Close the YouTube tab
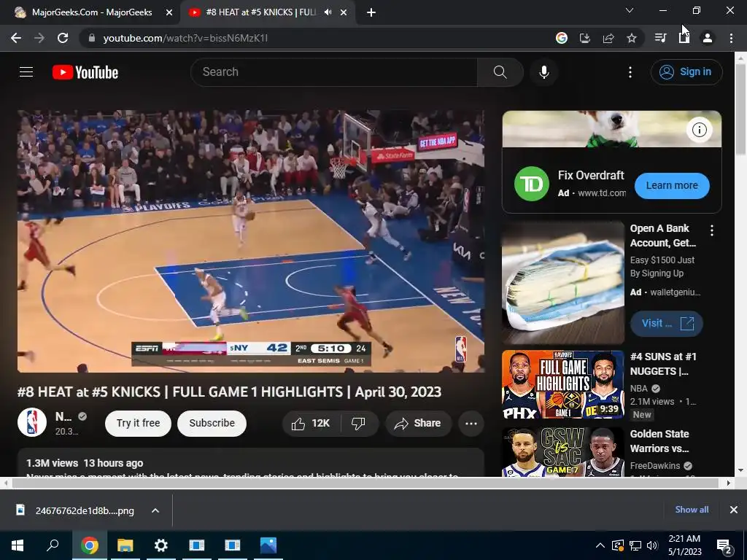The image size is (747, 560). [x=344, y=13]
